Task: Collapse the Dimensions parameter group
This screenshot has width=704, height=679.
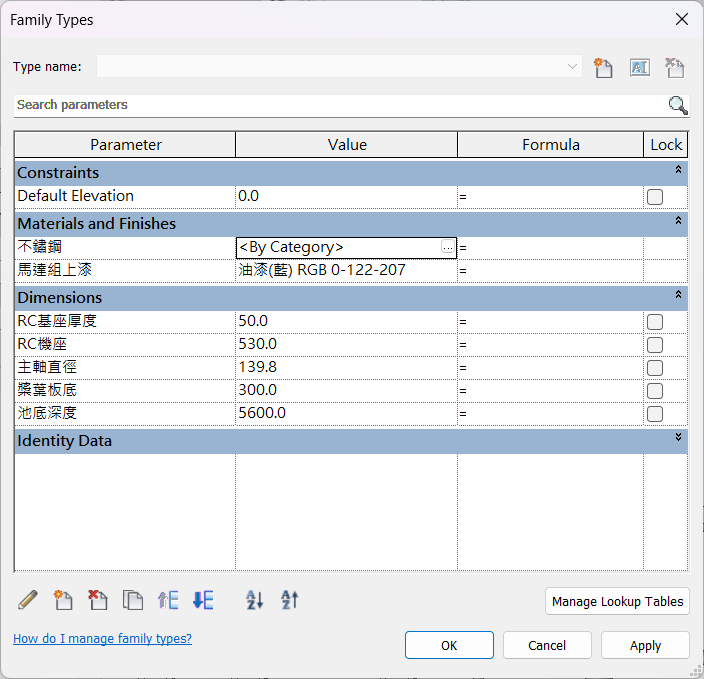Action: (x=679, y=295)
